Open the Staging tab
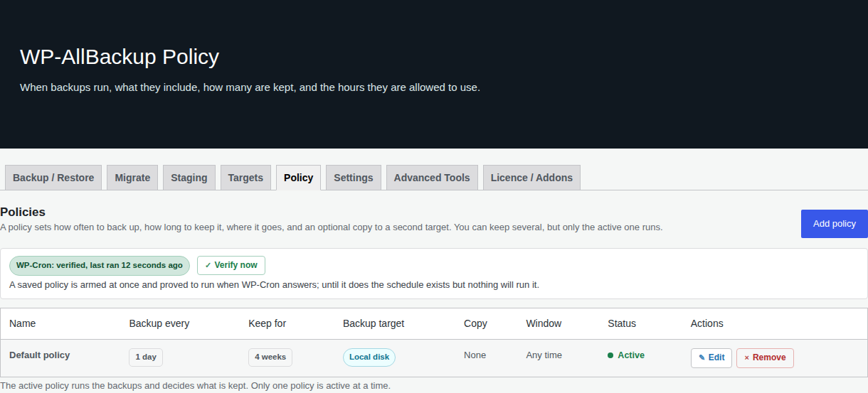Screen dimensions: 868x393 (189, 178)
